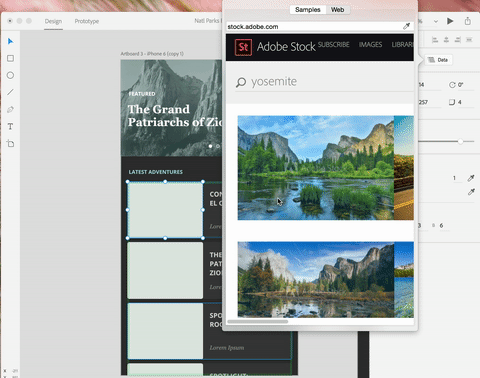The image size is (480, 378).
Task: Click the share icon at top right
Action: (x=468, y=21)
